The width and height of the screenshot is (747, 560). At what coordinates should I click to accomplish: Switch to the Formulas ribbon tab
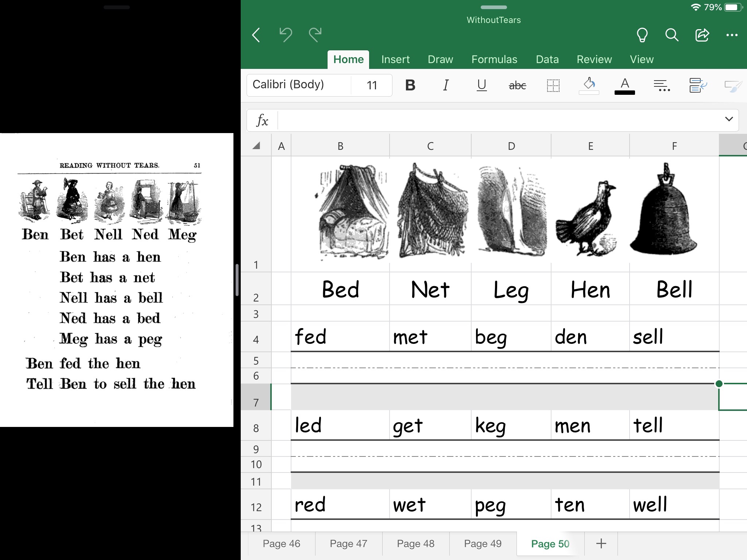[x=494, y=59]
